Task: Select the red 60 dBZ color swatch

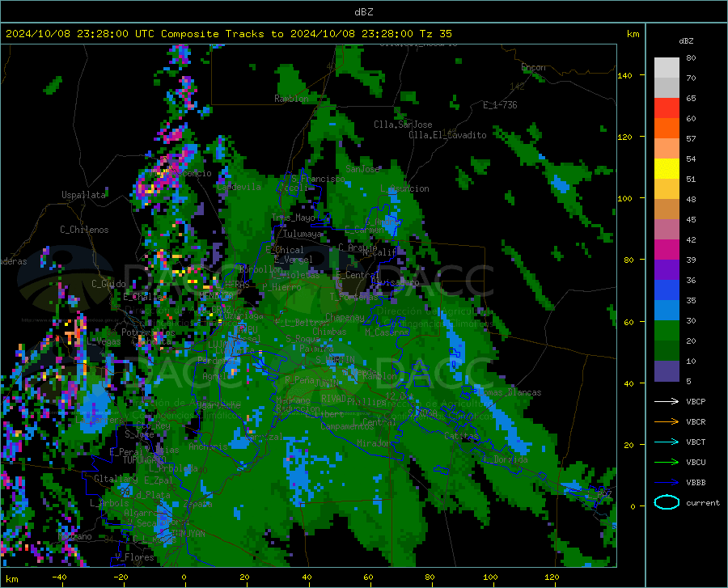Action: pos(667,108)
